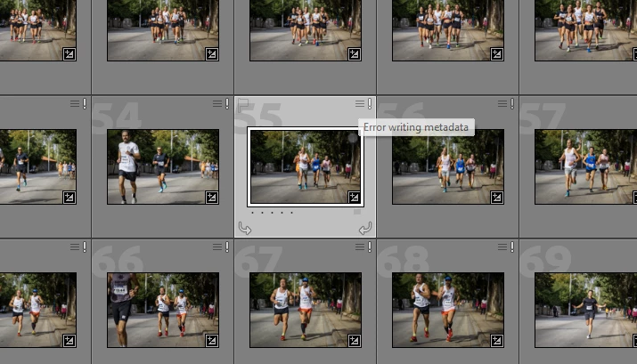Set five-star rating on photo 55
This screenshot has width=637, height=364.
click(x=291, y=212)
